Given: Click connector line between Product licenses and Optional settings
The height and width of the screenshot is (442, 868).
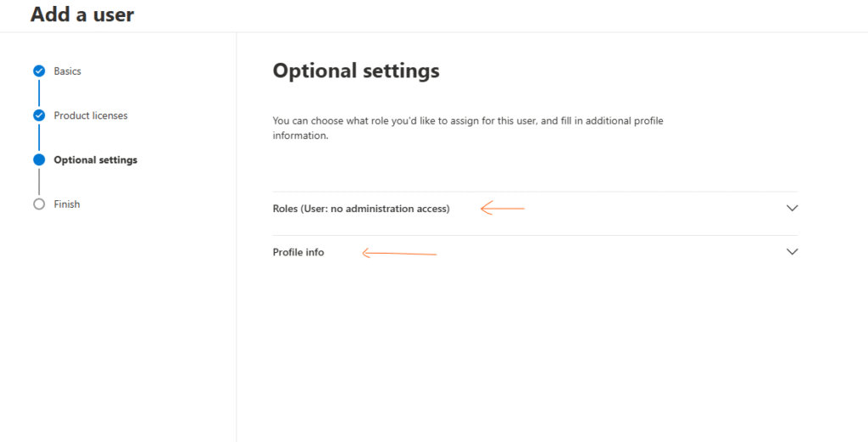Looking at the screenshot, I should coord(39,137).
